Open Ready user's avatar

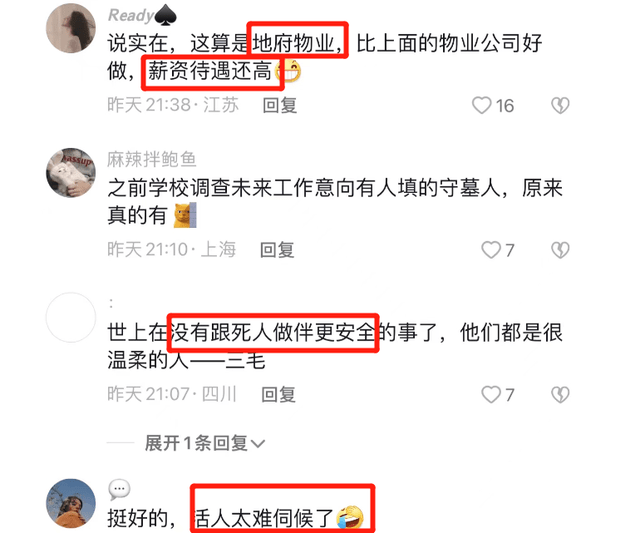[x=71, y=28]
